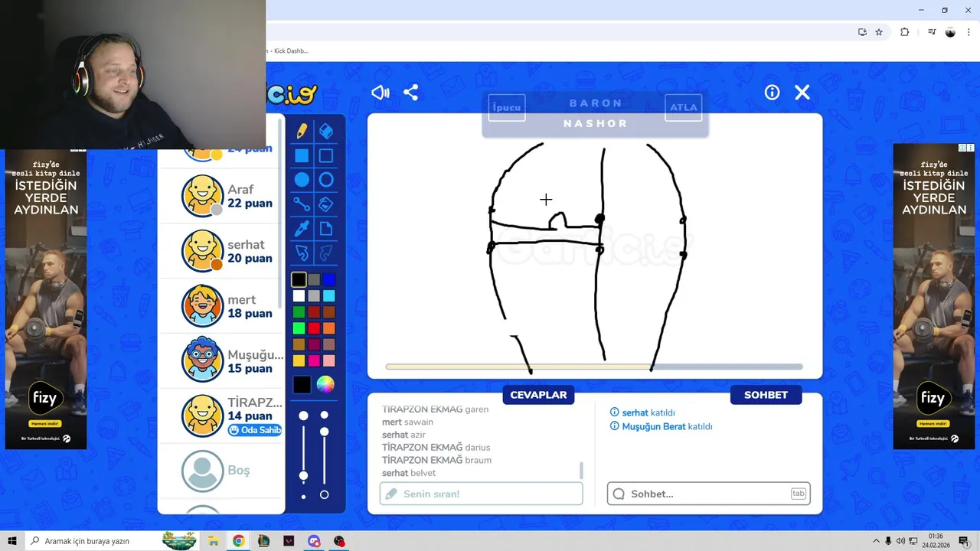Open Chrome from the taskbar
Viewport: 980px width, 551px height.
click(239, 541)
